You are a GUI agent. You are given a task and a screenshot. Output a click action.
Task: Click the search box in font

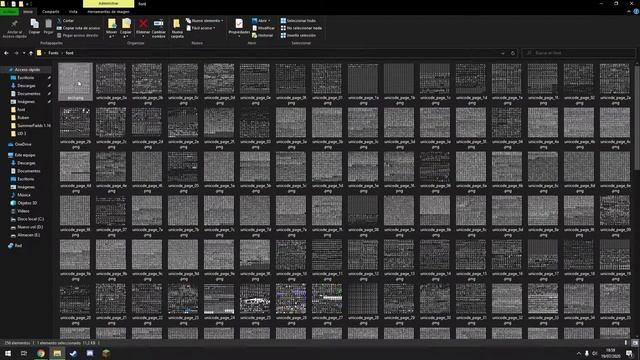578,53
